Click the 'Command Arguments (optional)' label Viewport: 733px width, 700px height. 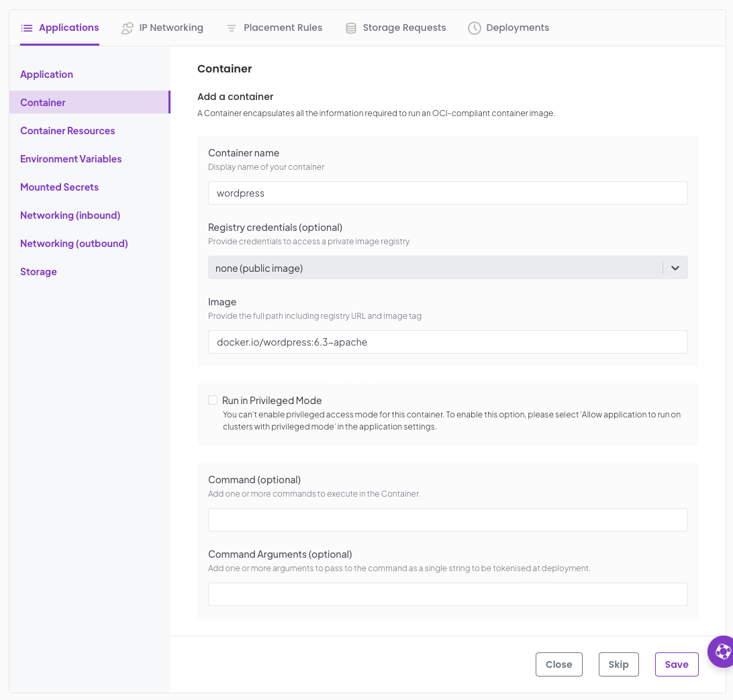pyautogui.click(x=279, y=554)
